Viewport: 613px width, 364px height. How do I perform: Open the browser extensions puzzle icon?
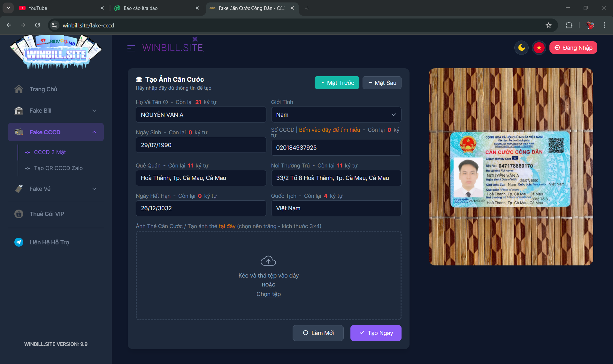coord(569,25)
